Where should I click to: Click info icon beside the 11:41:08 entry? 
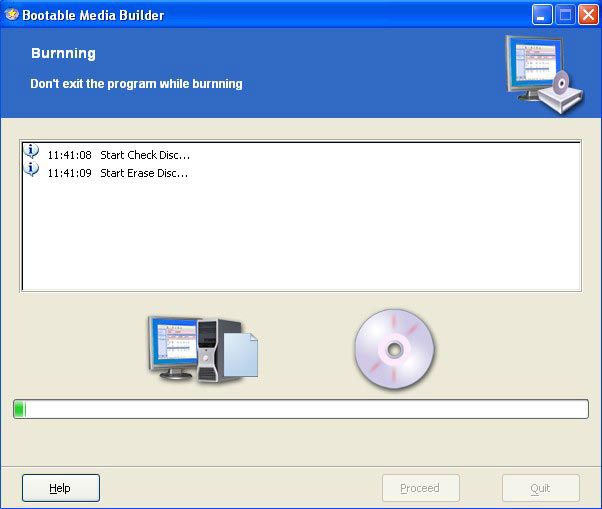tap(31, 151)
